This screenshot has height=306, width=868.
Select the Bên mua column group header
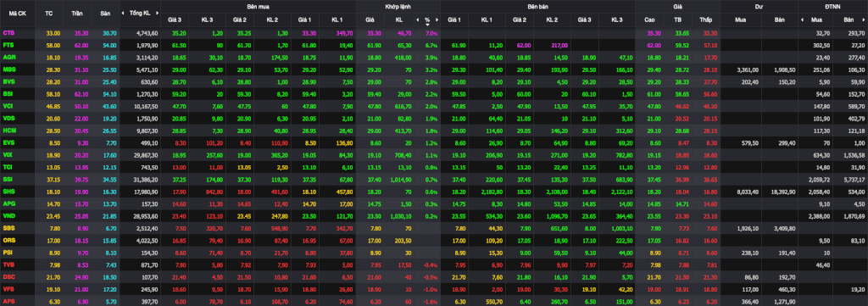pyautogui.click(x=259, y=6)
